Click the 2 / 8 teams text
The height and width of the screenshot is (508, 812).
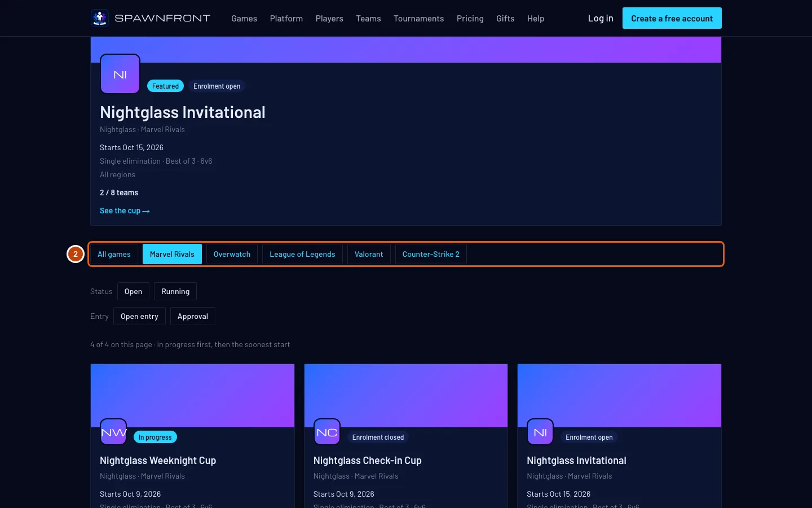(x=119, y=192)
